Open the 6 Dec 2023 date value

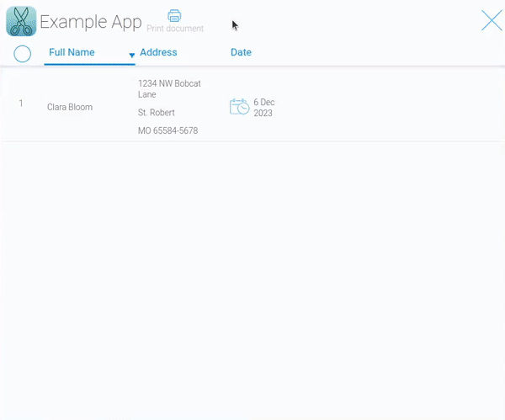264,107
